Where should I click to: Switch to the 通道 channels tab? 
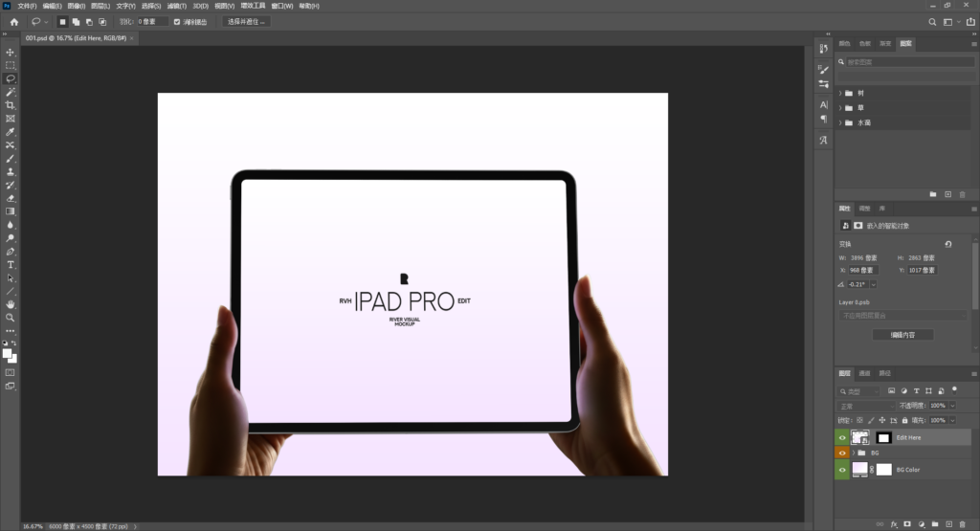pyautogui.click(x=864, y=373)
